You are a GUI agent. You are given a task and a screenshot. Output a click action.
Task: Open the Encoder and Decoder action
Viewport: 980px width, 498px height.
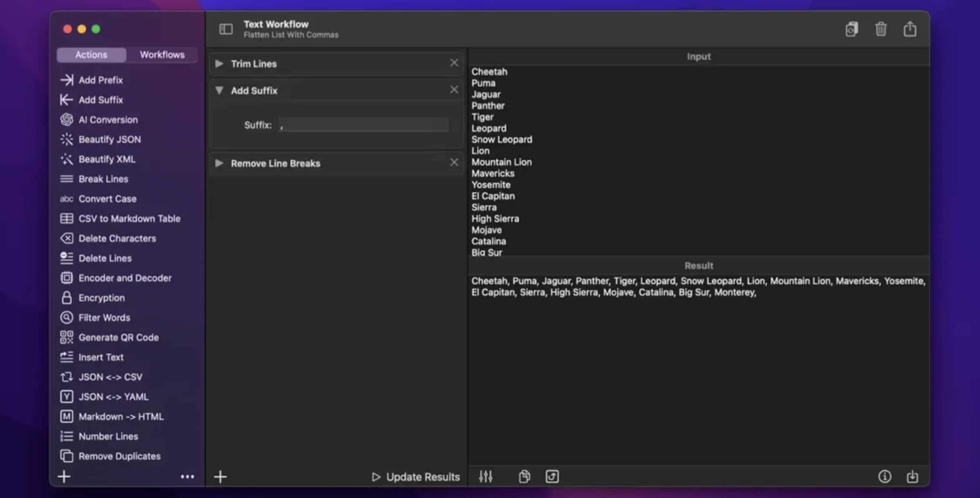(125, 278)
